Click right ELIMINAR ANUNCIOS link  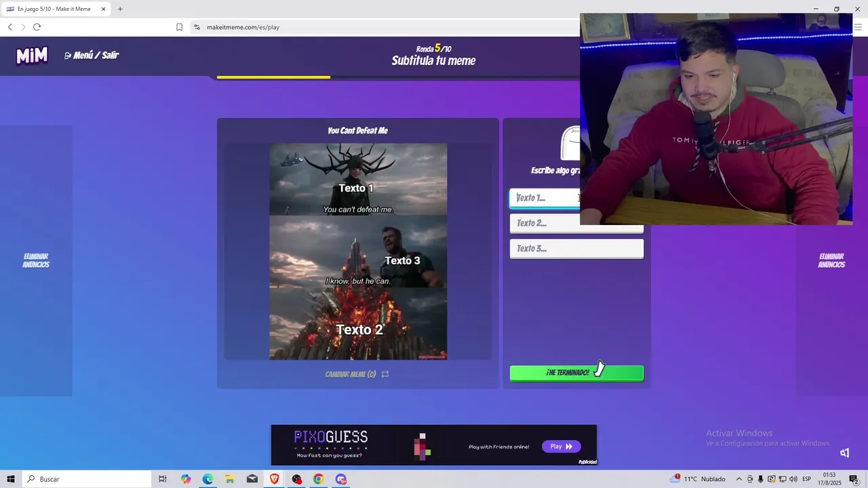pos(831,260)
